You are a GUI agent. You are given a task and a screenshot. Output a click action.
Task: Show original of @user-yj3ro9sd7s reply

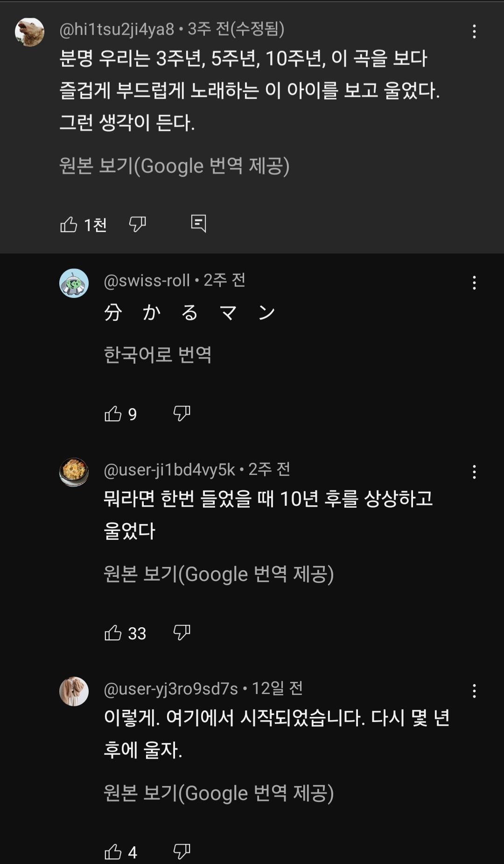218,793
